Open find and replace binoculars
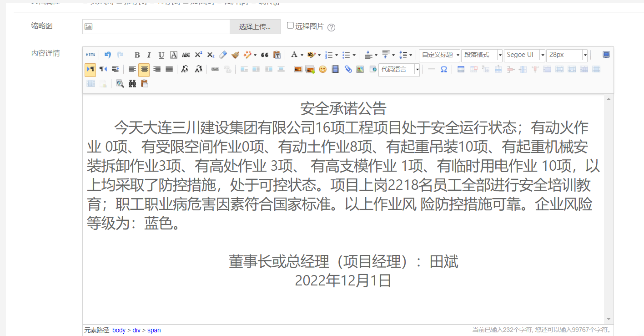This screenshot has width=644, height=336. pyautogui.click(x=132, y=83)
